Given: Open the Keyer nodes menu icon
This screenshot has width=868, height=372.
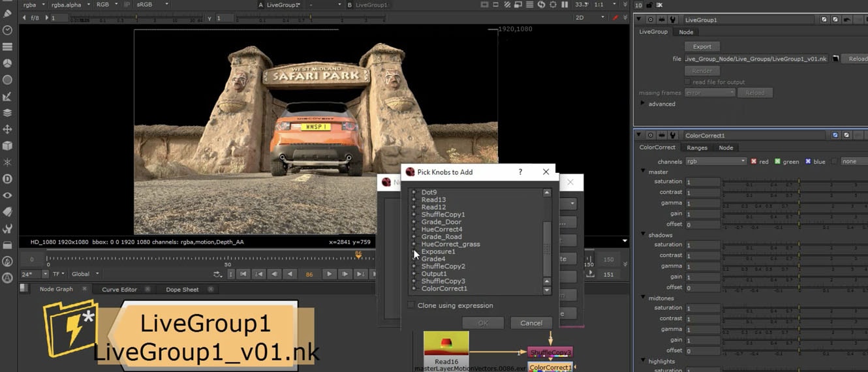Looking at the screenshot, I should click(x=8, y=97).
